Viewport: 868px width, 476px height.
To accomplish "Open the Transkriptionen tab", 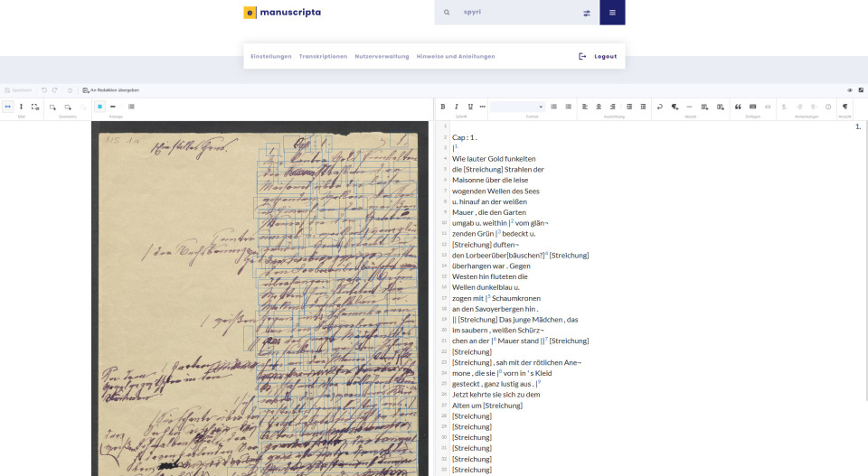I will click(x=324, y=56).
